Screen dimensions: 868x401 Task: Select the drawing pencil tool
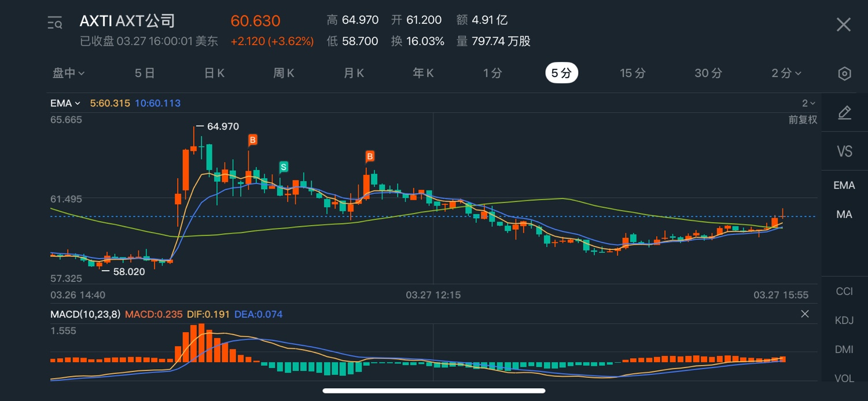(x=844, y=113)
